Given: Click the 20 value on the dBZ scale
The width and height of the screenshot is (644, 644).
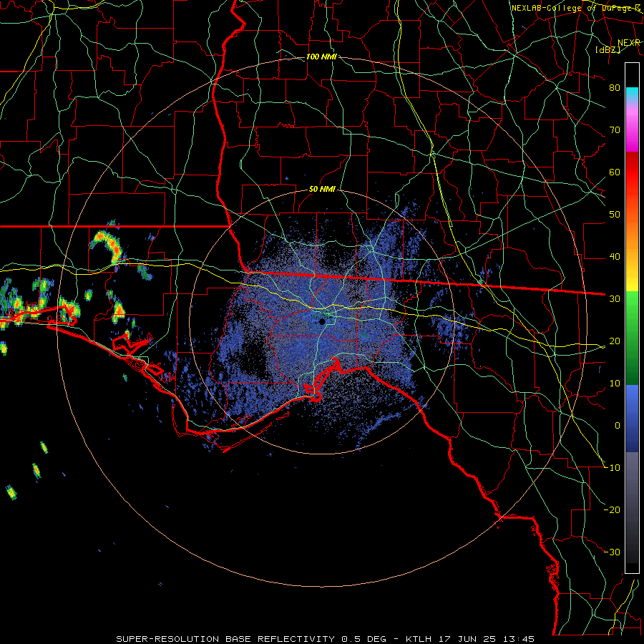Looking at the screenshot, I should point(615,341).
